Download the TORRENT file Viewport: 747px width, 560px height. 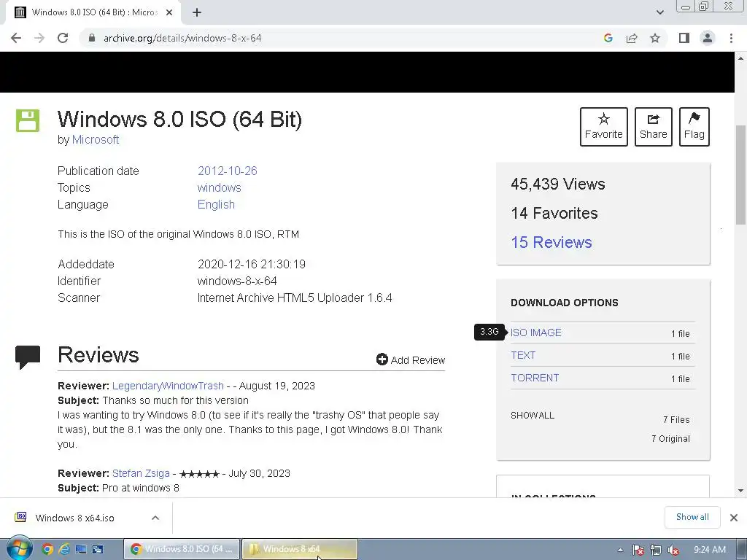point(535,378)
